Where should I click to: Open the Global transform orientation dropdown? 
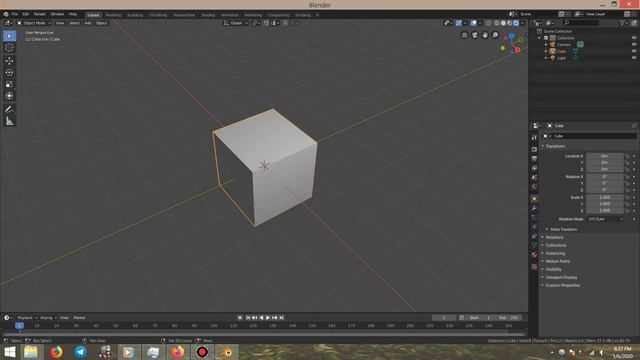tap(236, 23)
